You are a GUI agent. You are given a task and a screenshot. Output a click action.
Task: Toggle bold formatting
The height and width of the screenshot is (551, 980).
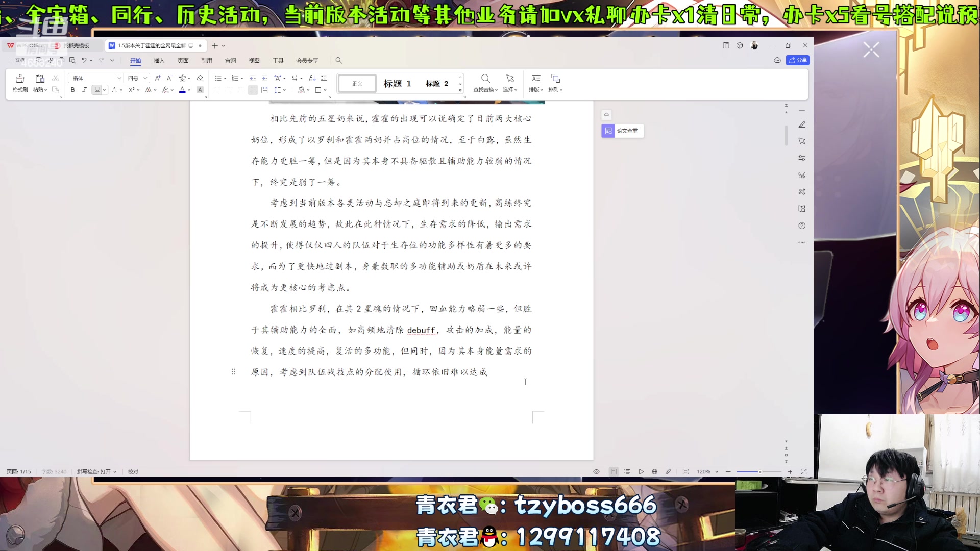73,89
